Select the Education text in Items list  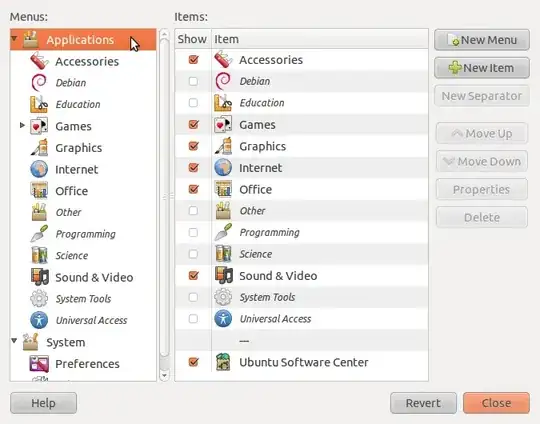(x=262, y=103)
